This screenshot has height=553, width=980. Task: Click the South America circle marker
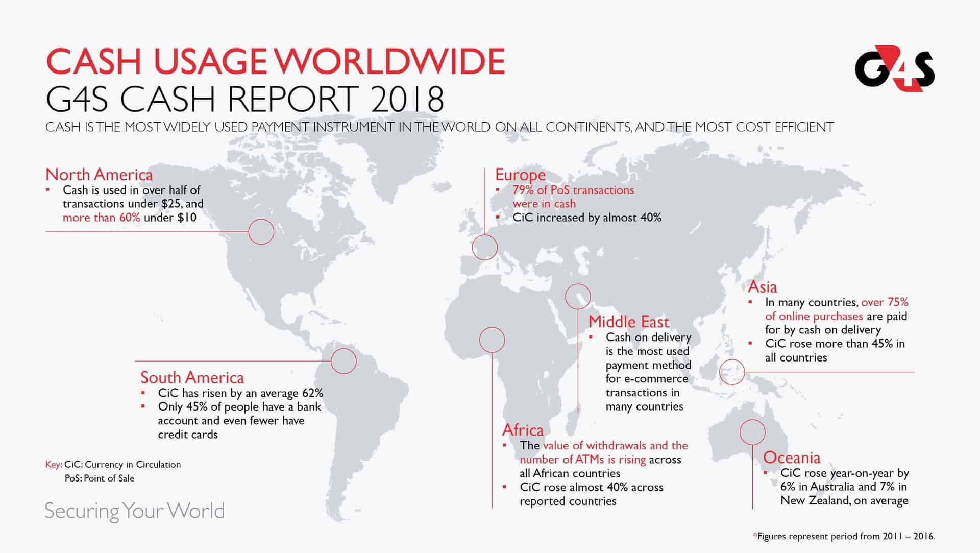tap(344, 361)
